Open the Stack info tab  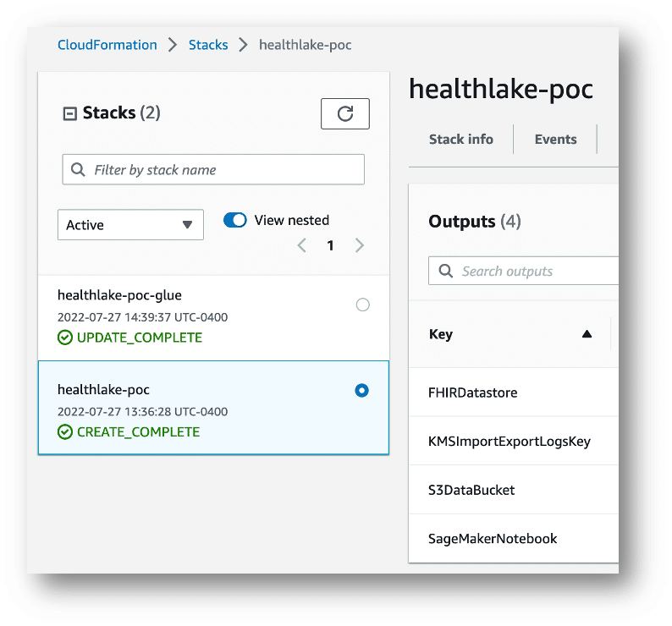[x=460, y=140]
